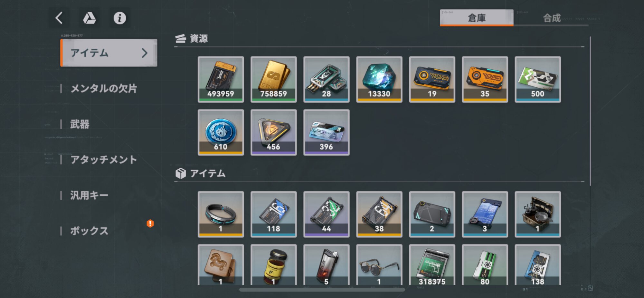Go back with the left arrow icon

[x=59, y=18]
